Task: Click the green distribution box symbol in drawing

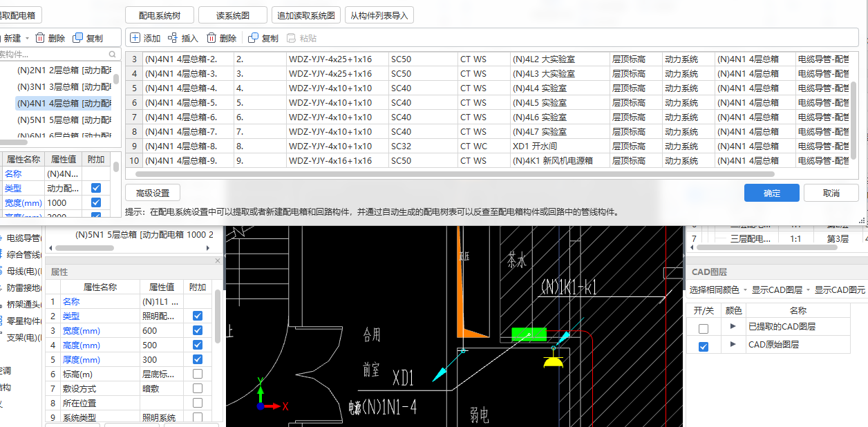Action: pos(529,334)
